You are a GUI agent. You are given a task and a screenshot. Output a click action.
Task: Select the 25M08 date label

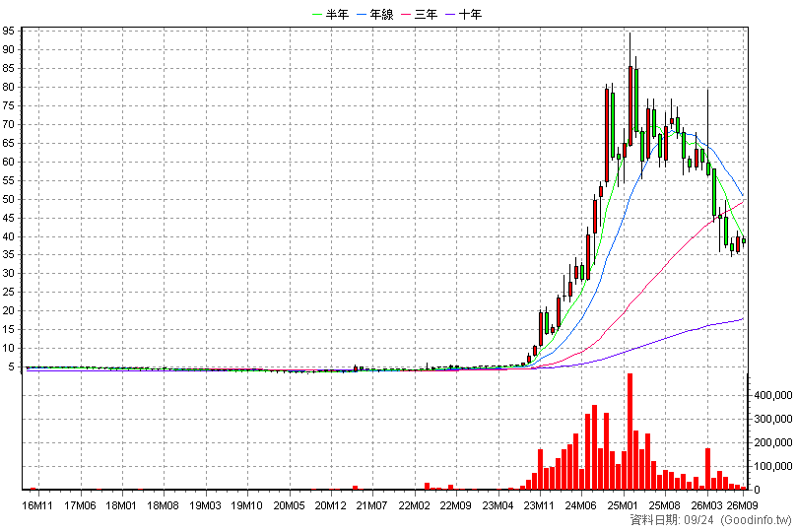(665, 505)
